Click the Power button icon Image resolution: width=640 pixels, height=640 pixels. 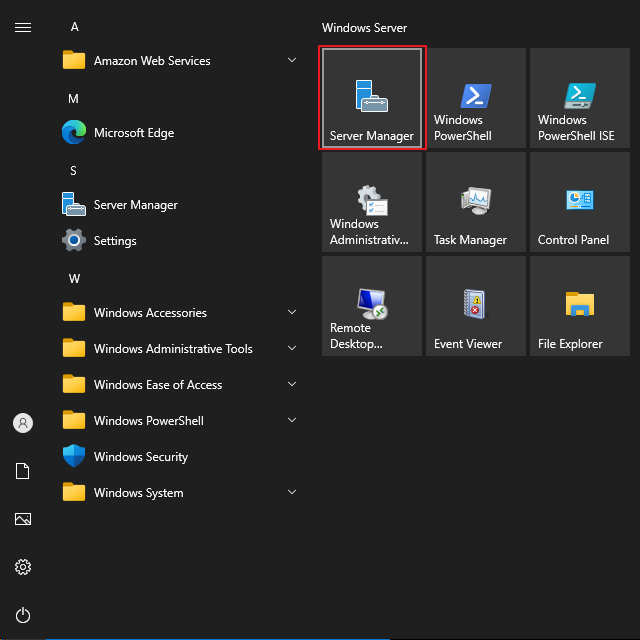[23, 615]
